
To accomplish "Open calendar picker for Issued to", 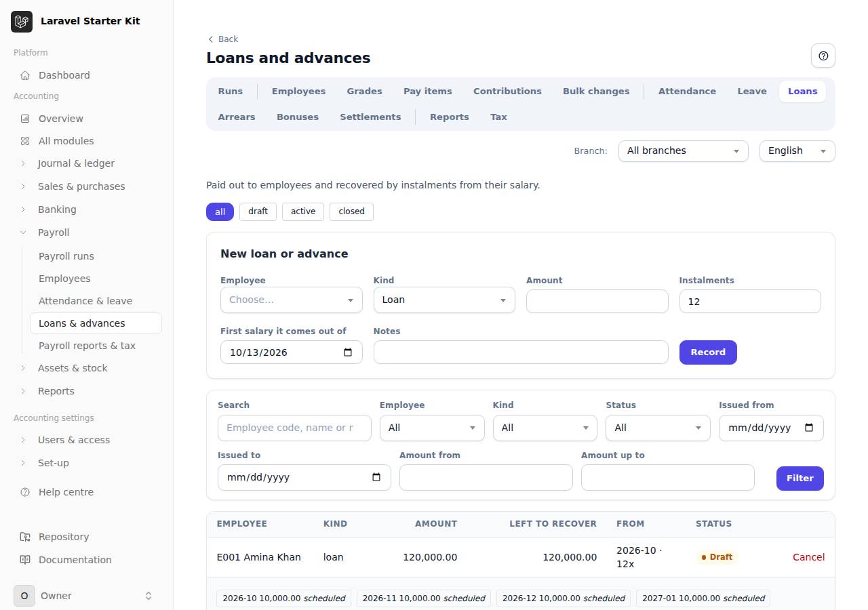I will 376,477.
